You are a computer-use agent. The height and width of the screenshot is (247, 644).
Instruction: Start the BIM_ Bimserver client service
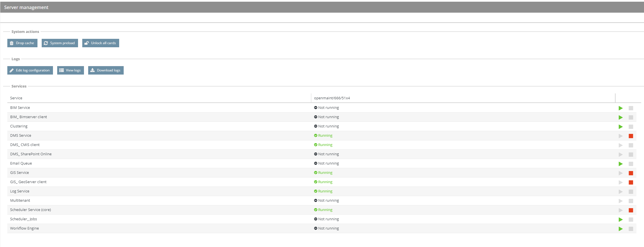[620, 117]
